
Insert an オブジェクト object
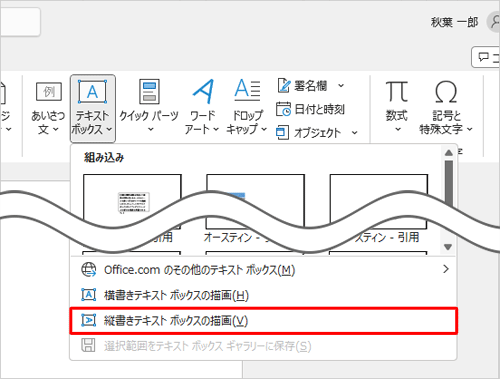309,133
